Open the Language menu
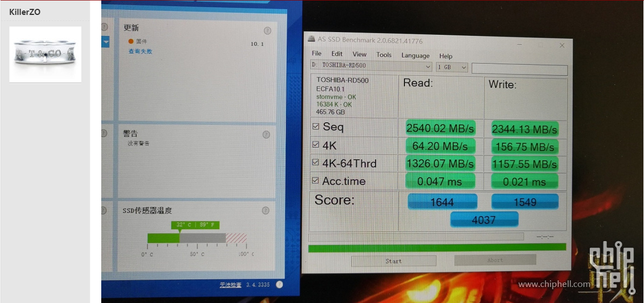 416,55
